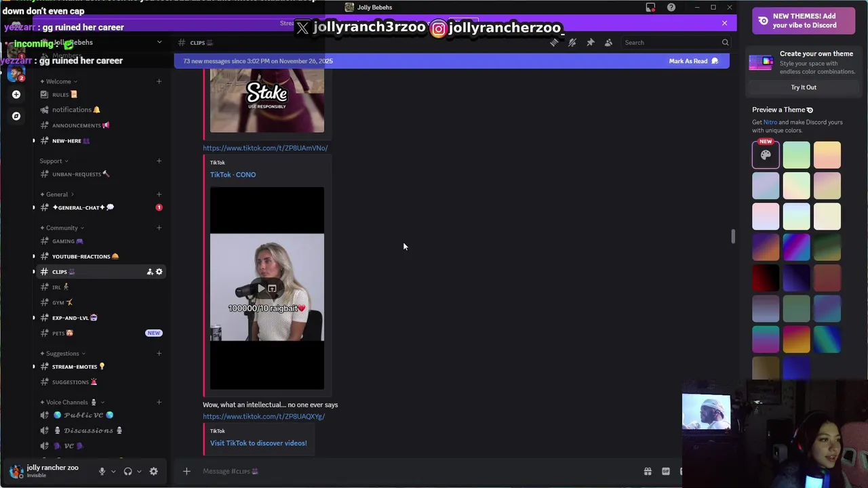The height and width of the screenshot is (488, 868).
Task: Click user avatar for jolly rancher zoo
Action: pos(16,471)
